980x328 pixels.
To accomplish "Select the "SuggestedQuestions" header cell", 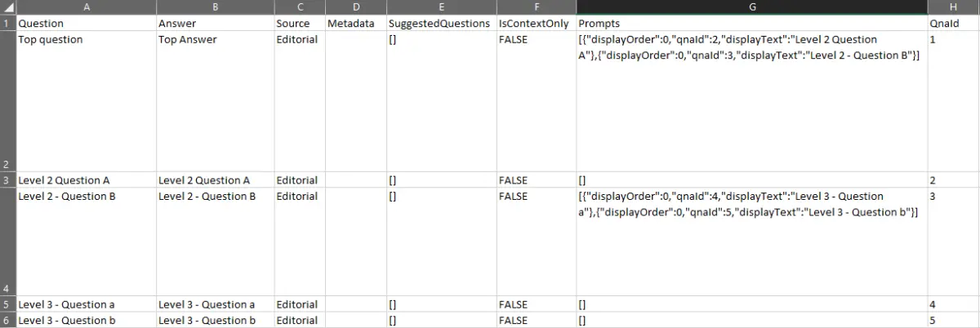I will pyautogui.click(x=439, y=24).
